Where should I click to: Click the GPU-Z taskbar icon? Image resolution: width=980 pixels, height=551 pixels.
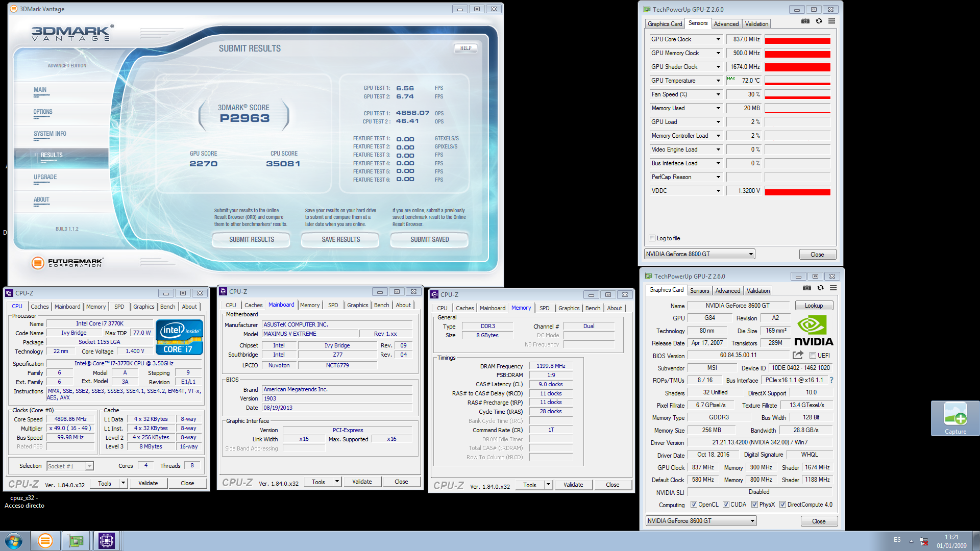(76, 541)
